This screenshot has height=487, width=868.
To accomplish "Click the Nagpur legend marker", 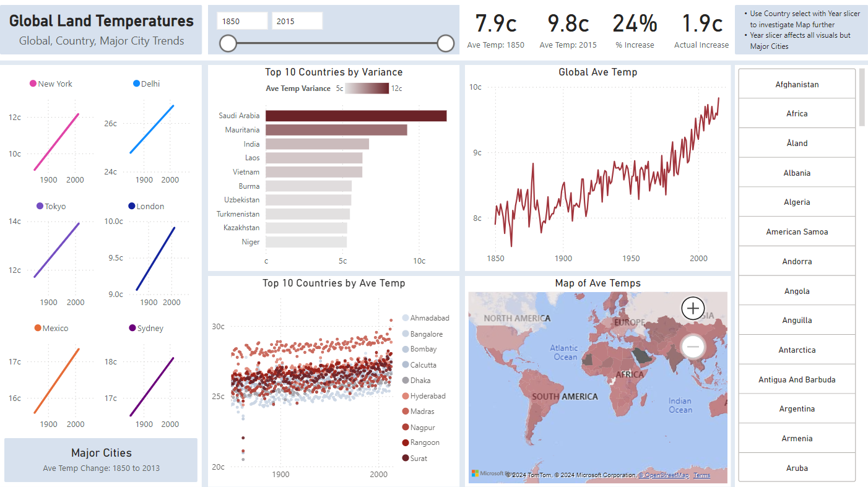I will click(x=406, y=428).
